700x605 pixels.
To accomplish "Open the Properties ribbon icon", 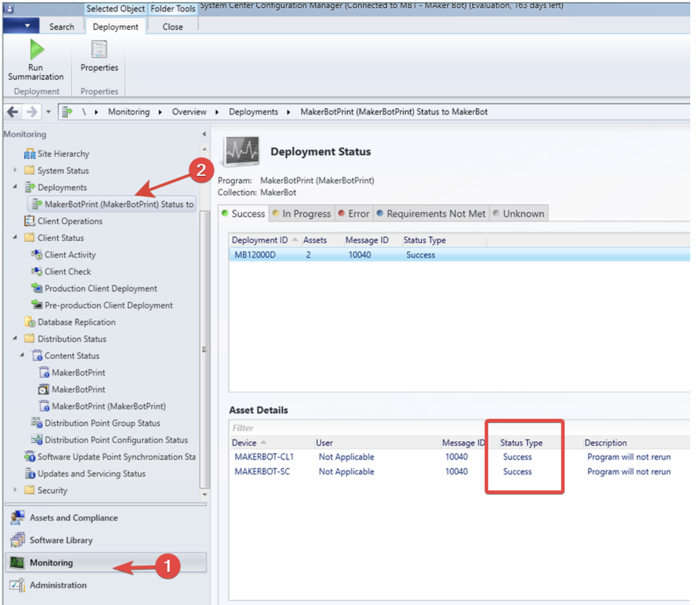I will pyautogui.click(x=99, y=50).
